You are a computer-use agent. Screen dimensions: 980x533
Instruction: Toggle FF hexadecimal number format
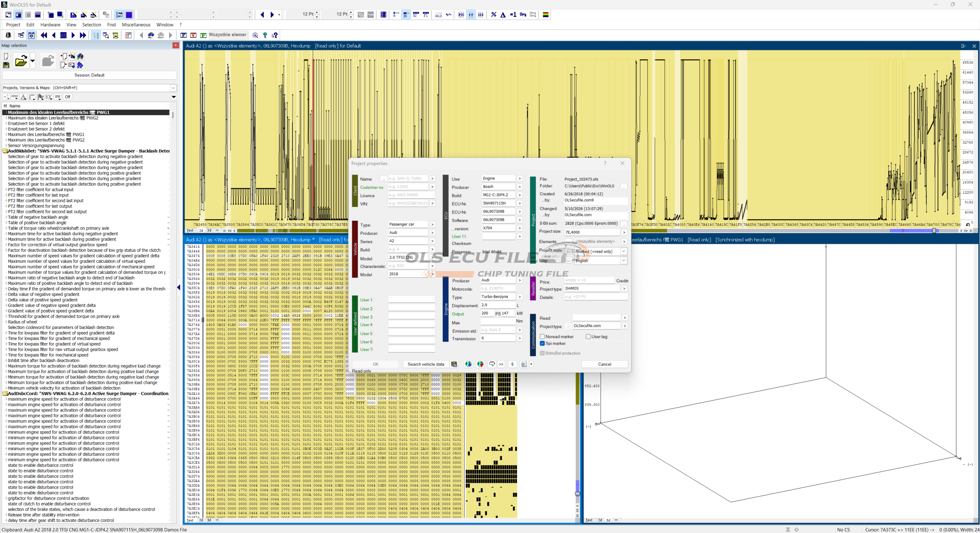pyautogui.click(x=471, y=15)
